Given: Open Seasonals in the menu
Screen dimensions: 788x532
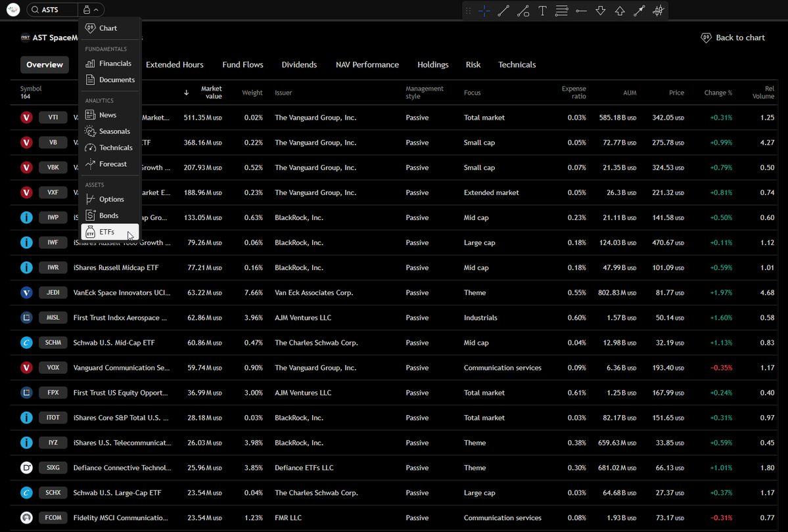Looking at the screenshot, I should [110, 131].
